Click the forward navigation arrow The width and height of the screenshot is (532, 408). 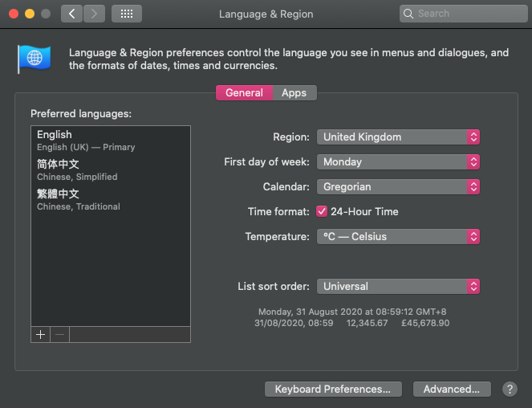[94, 14]
